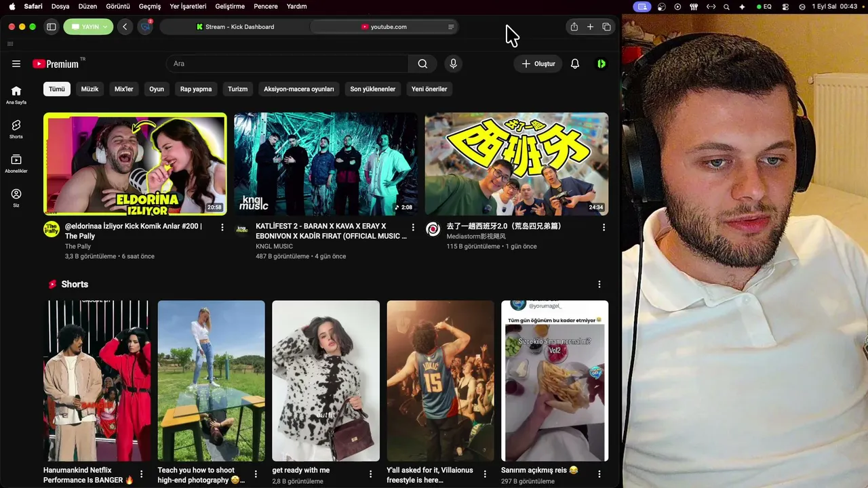Switch to the Stream - Kick Dashboard tab
868x488 pixels.
pos(235,27)
